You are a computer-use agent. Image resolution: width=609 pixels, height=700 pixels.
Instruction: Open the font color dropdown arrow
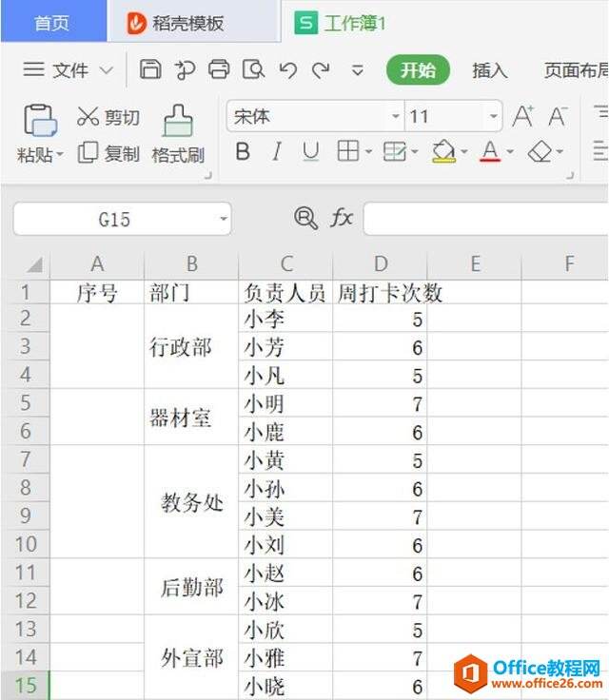pos(510,152)
